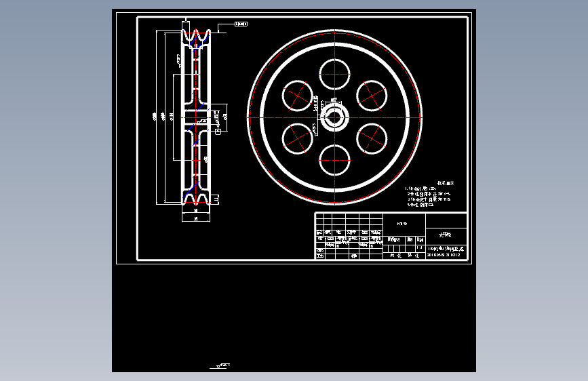Click the V-groove rim at top of section view
Image resolution: width=588 pixels, height=381 pixels.
196,39
